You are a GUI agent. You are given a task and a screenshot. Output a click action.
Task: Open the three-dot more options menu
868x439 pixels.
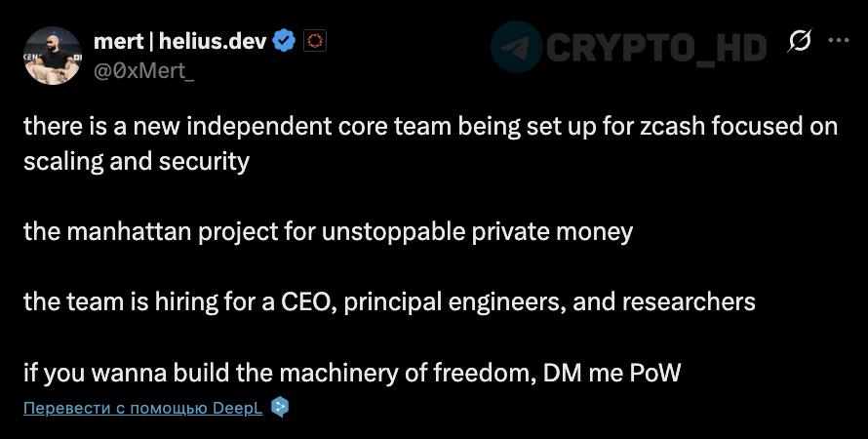(x=838, y=41)
